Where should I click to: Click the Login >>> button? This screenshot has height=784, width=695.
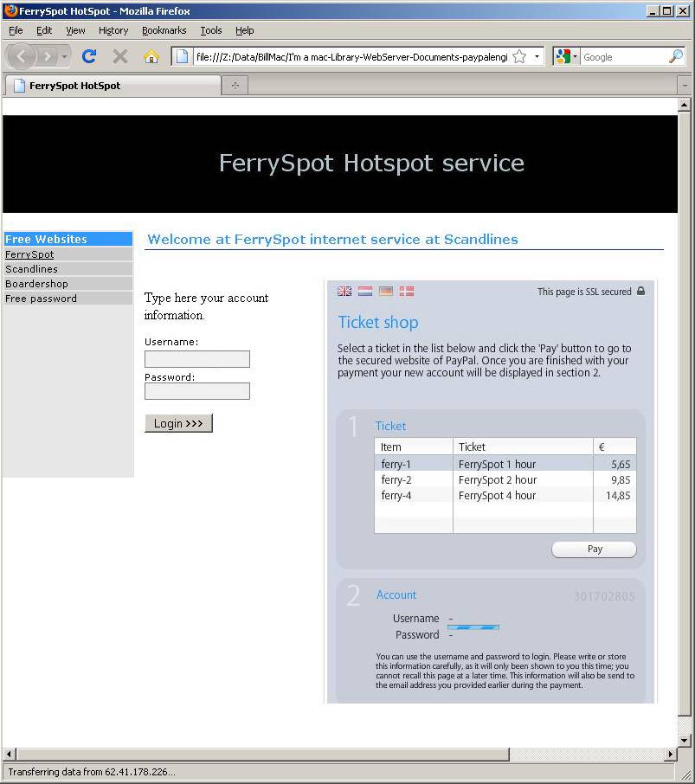tap(178, 423)
